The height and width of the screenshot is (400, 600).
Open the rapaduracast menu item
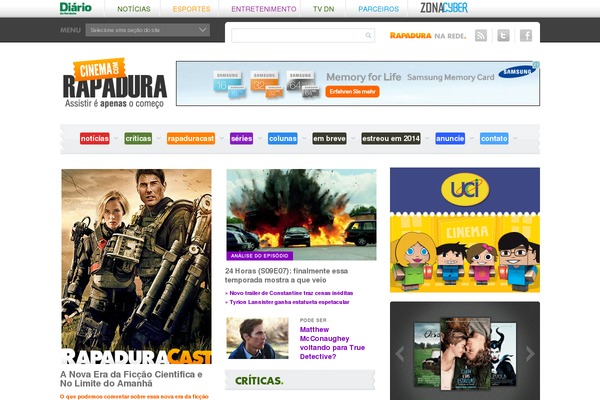pos(191,138)
